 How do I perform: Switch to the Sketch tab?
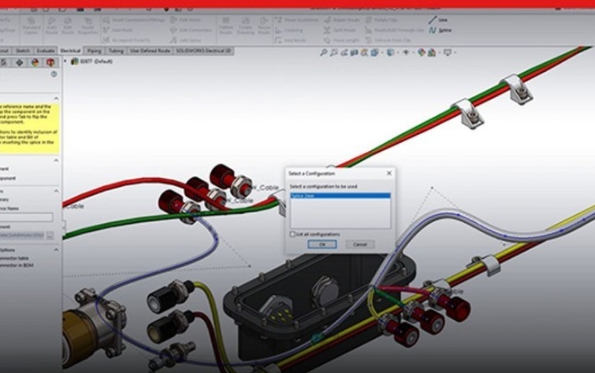pos(23,50)
